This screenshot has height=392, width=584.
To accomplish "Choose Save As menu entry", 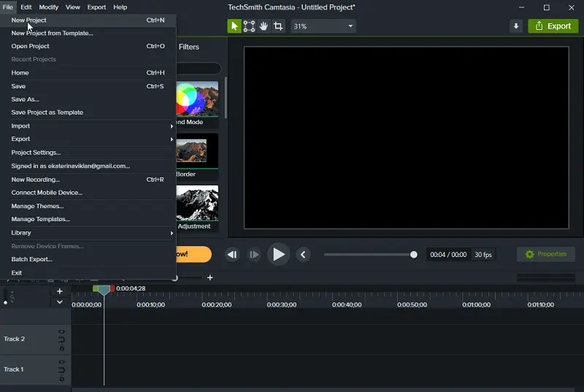I will 88,99.
